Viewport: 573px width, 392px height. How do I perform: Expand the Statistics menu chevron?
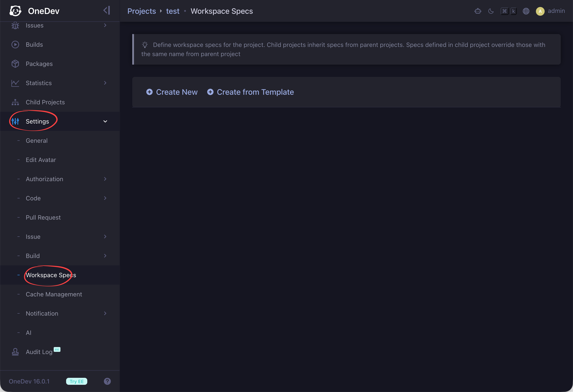coord(105,83)
